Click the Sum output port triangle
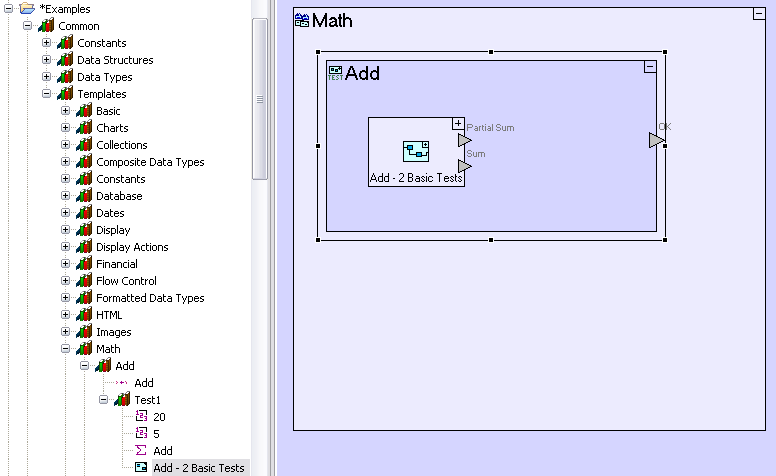The width and height of the screenshot is (776, 476). pyautogui.click(x=464, y=165)
